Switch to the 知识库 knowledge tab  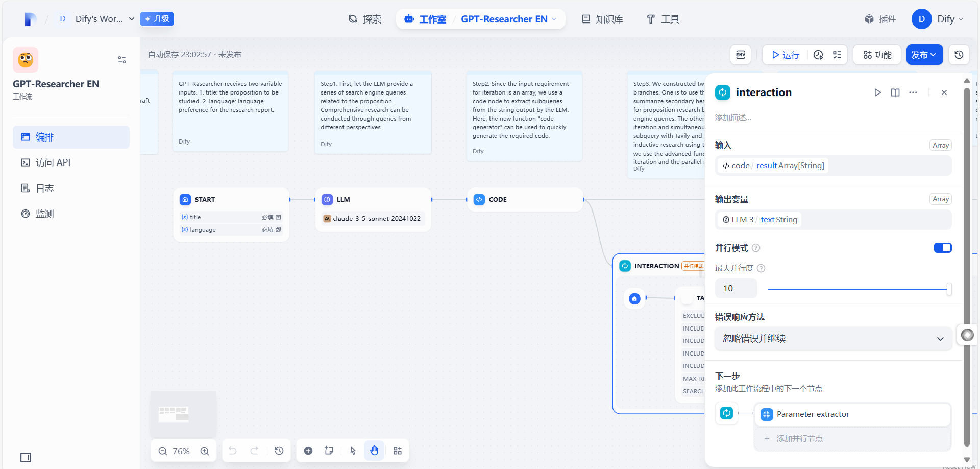coord(602,19)
